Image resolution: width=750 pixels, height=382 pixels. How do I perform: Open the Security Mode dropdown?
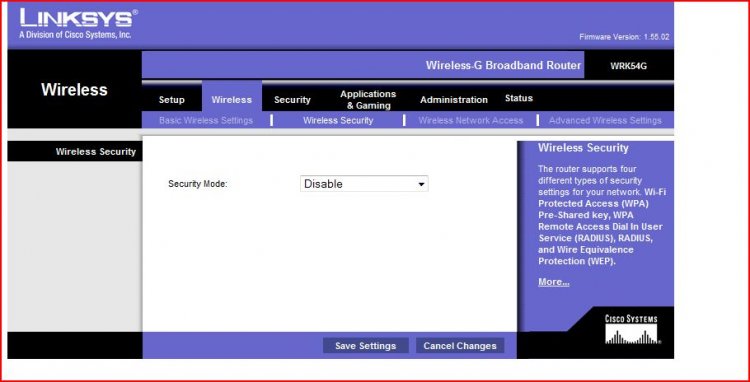(364, 184)
